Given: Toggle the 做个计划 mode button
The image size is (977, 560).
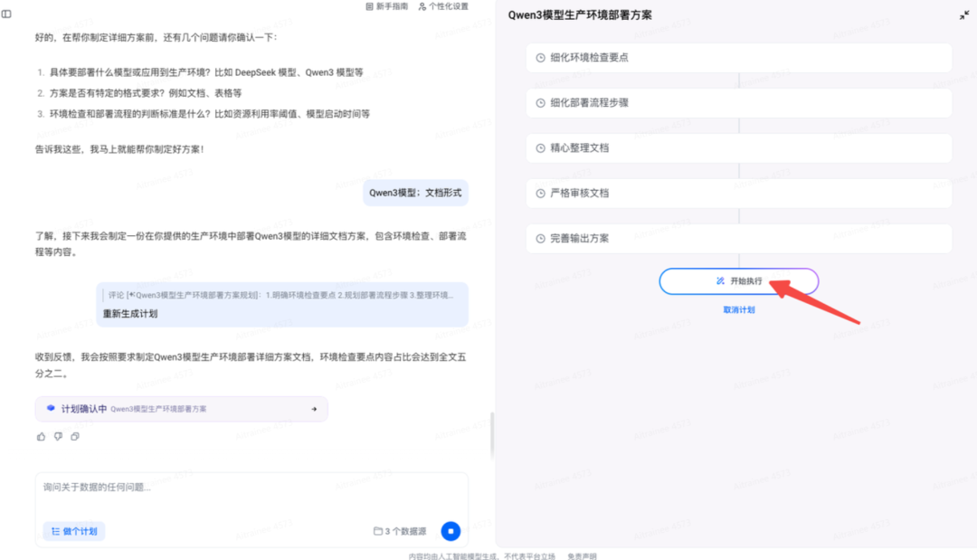Looking at the screenshot, I should (x=73, y=531).
